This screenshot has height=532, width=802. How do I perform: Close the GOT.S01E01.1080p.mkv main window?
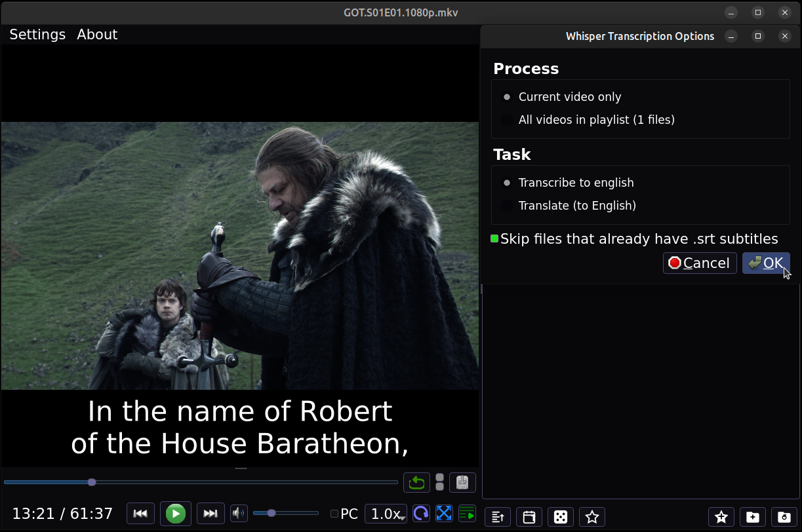[x=785, y=12]
